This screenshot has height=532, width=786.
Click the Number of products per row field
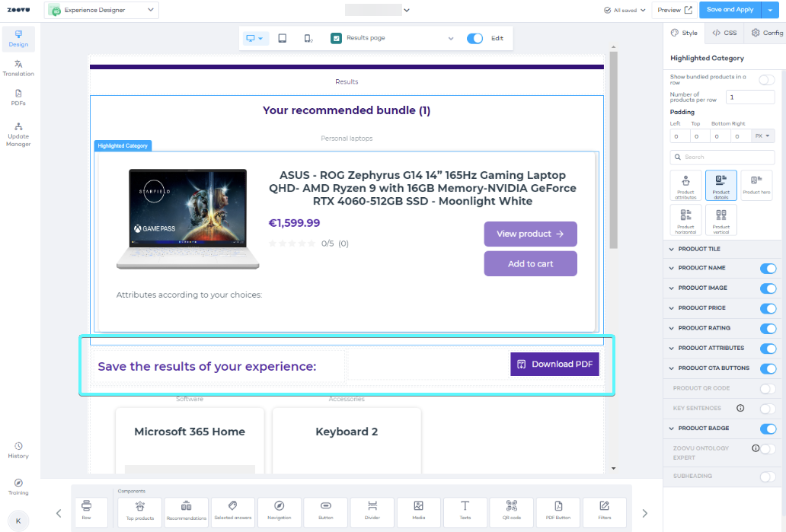(x=749, y=97)
